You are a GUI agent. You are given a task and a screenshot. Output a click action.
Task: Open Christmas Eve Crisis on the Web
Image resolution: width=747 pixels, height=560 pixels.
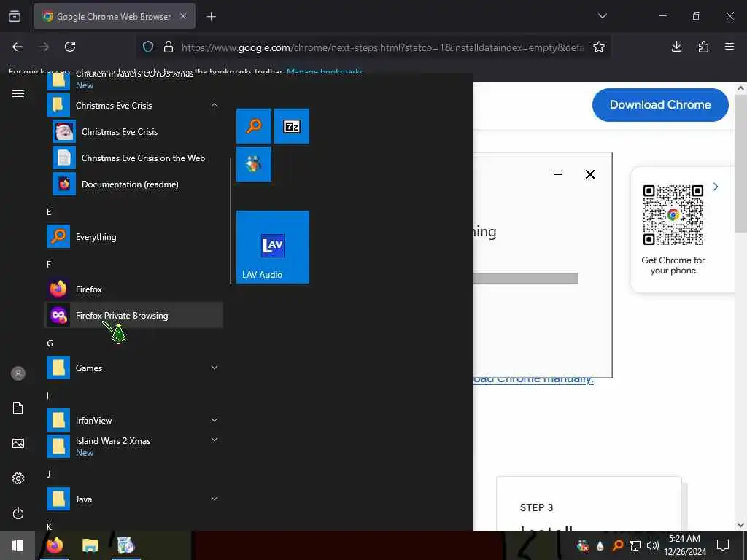133,158
